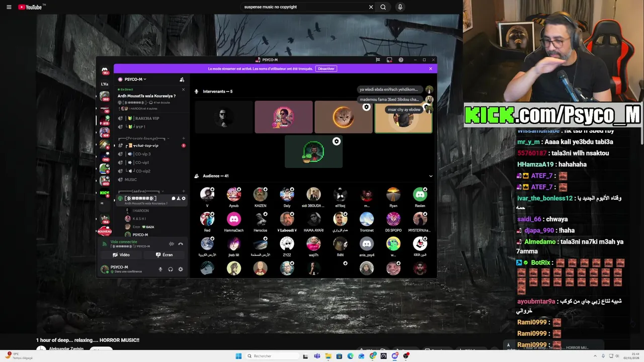Screen dimensions: 644x362
Task: Open File Explorer from the taskbar
Action: pos(328,356)
